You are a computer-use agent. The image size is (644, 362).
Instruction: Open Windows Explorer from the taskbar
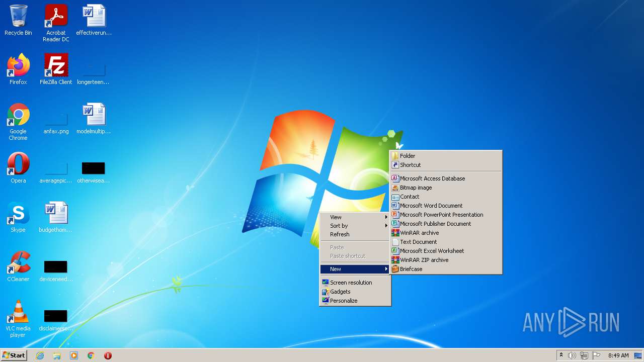point(57,355)
